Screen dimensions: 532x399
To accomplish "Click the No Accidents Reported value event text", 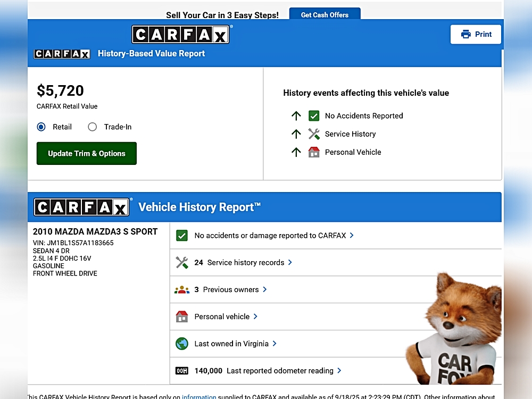I will pos(364,115).
